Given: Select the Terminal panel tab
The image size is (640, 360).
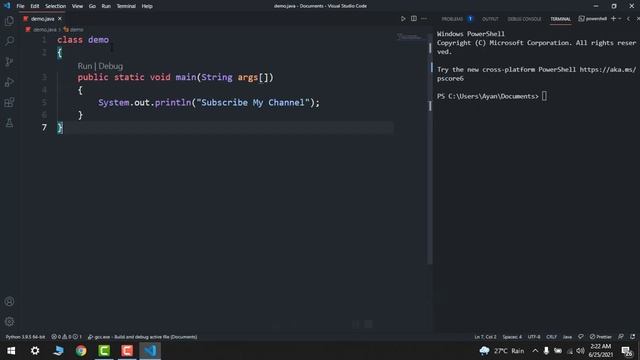Looking at the screenshot, I should click(x=560, y=19).
